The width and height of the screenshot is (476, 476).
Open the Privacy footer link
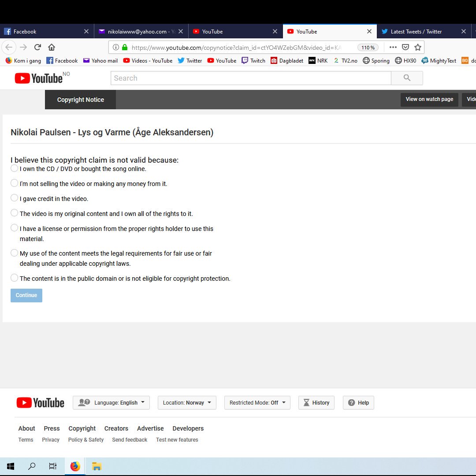click(x=51, y=439)
